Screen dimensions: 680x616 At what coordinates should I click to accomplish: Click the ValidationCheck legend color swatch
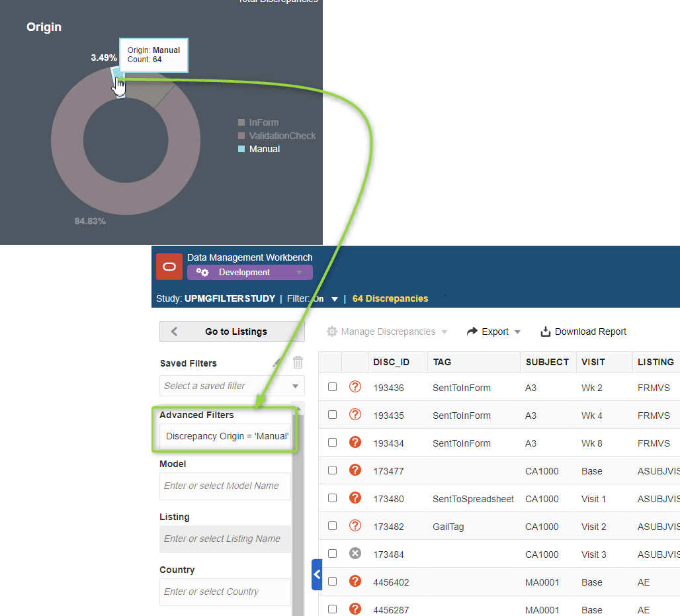[x=241, y=136]
